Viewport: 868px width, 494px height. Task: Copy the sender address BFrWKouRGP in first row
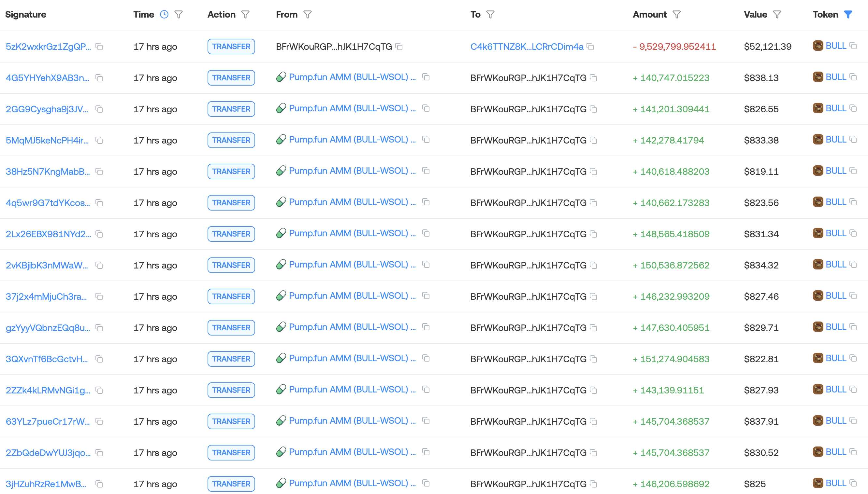[x=399, y=47]
